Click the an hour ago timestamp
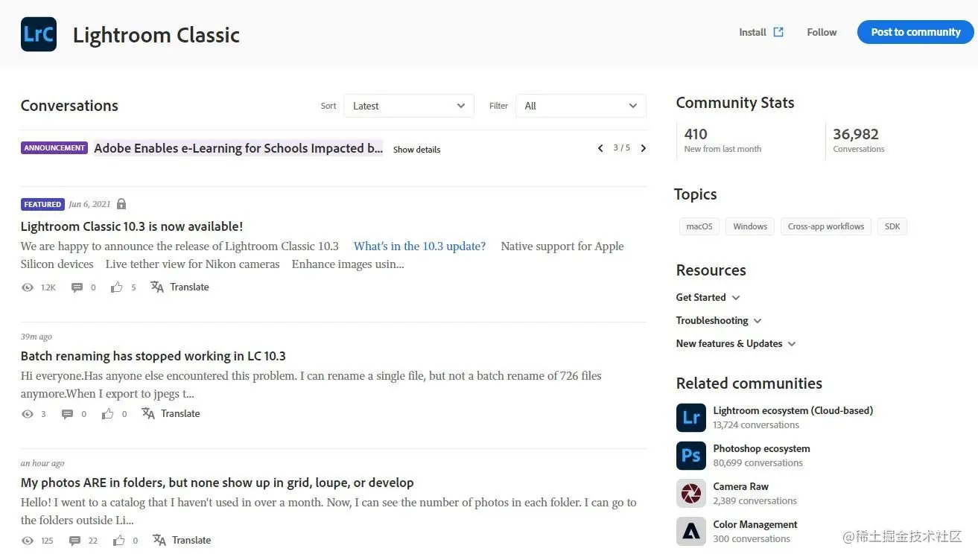The height and width of the screenshot is (560, 978). pyautogui.click(x=42, y=463)
